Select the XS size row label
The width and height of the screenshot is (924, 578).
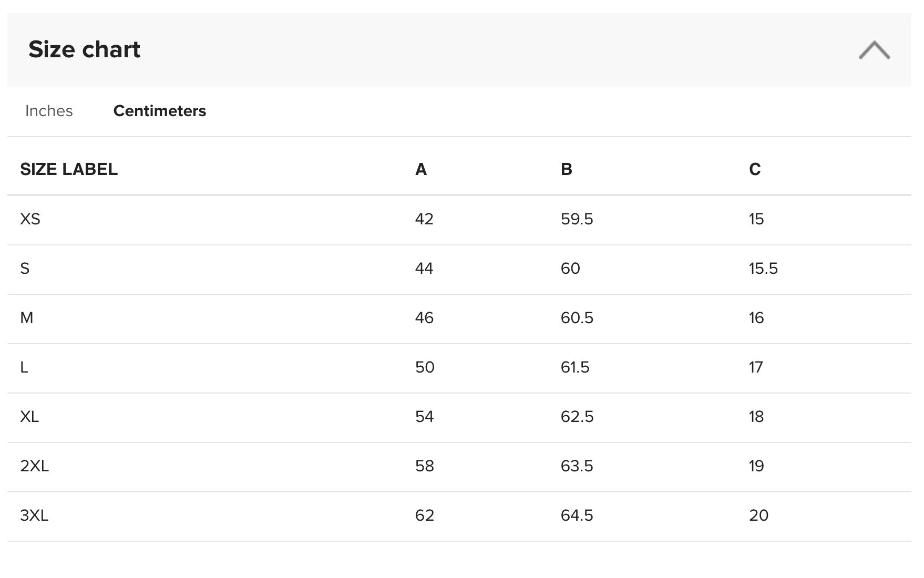point(30,219)
